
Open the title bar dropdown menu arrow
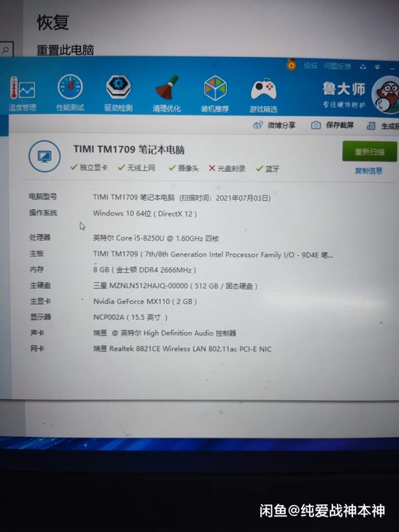point(377,67)
